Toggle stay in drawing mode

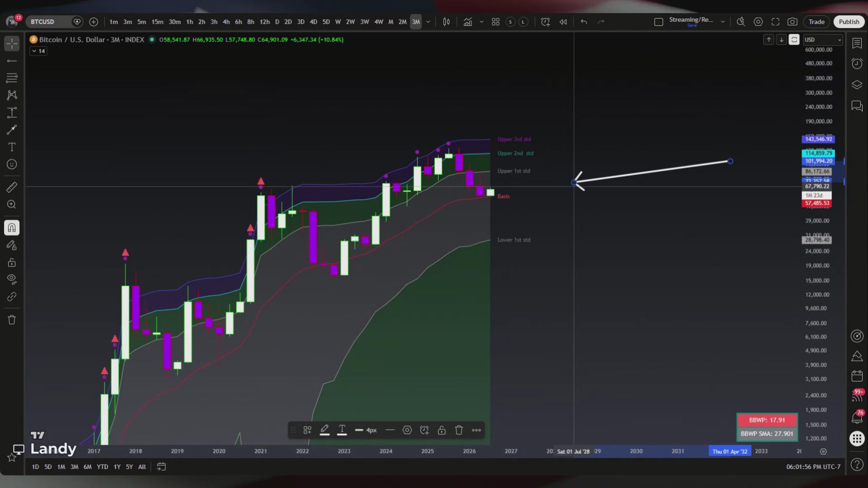click(x=12, y=245)
